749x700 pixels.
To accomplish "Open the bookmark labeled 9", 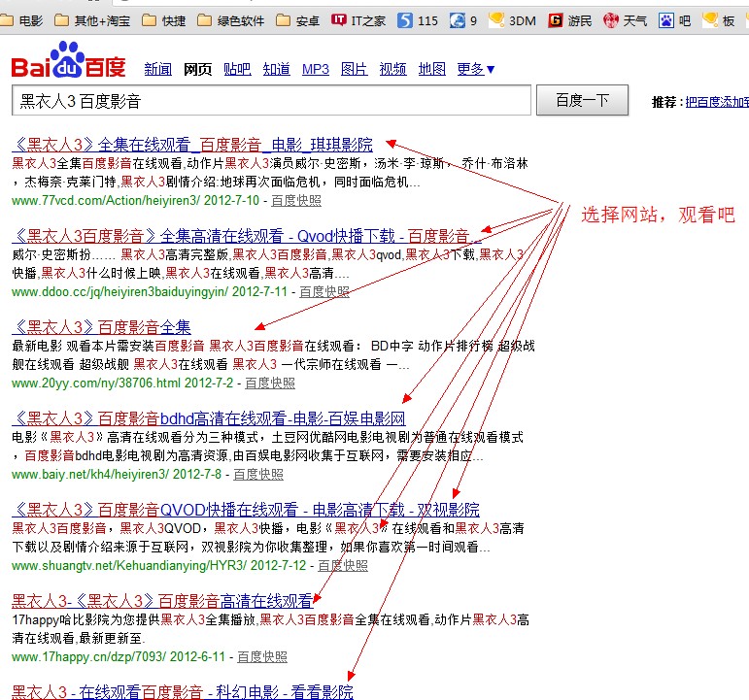I will click(x=463, y=20).
